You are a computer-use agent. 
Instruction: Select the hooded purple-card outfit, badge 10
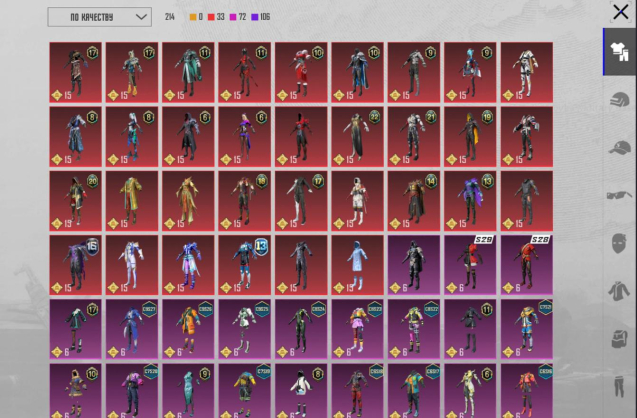click(76, 391)
